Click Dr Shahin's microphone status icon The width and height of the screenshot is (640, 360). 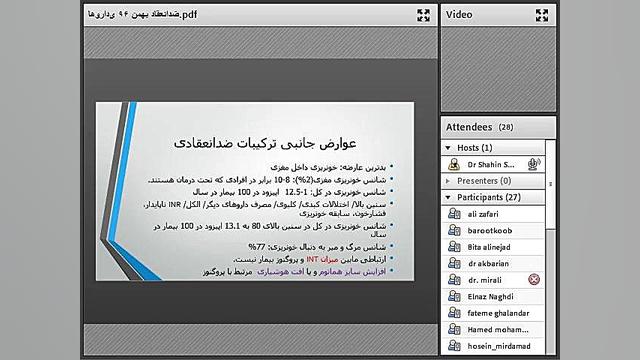(x=533, y=164)
